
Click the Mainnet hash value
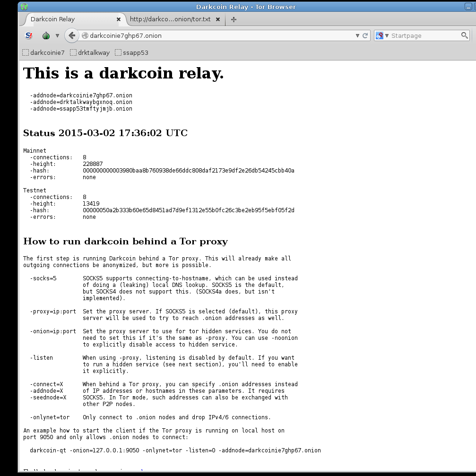(x=189, y=171)
